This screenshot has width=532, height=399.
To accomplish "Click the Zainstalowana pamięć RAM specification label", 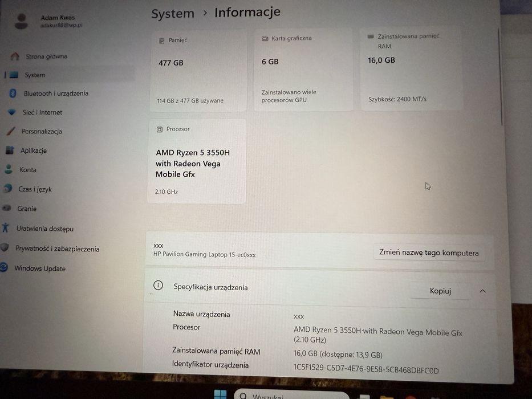I will pyautogui.click(x=216, y=351).
